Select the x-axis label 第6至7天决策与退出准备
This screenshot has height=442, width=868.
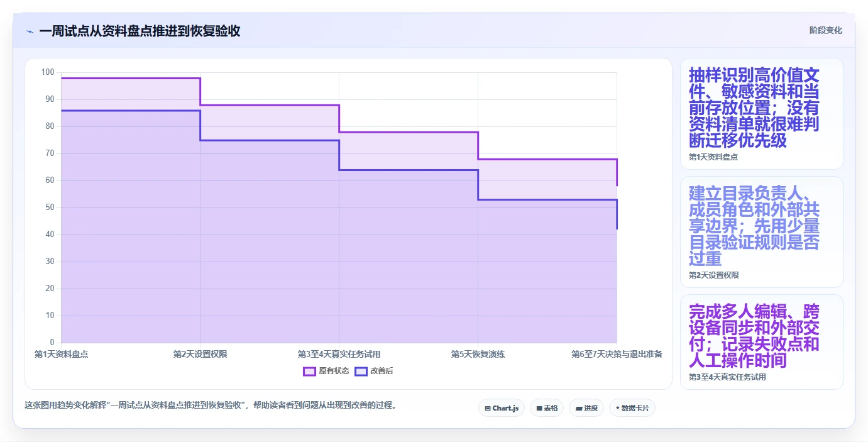[617, 354]
